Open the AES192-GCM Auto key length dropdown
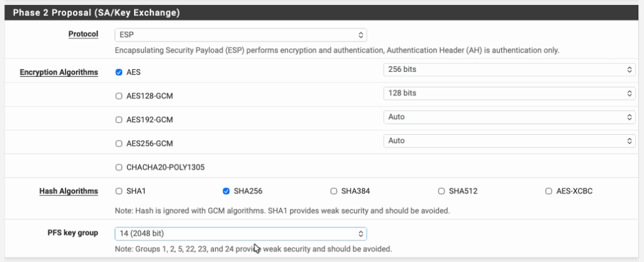 click(x=509, y=117)
